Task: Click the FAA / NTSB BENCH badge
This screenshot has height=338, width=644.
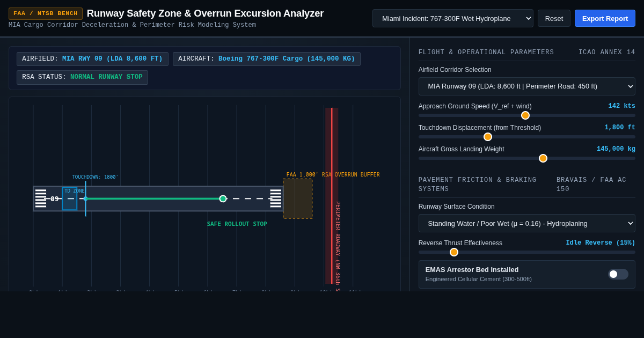Action: click(x=46, y=13)
